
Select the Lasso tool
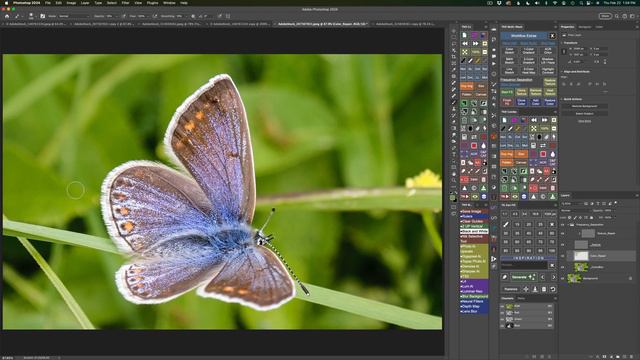coord(453,44)
